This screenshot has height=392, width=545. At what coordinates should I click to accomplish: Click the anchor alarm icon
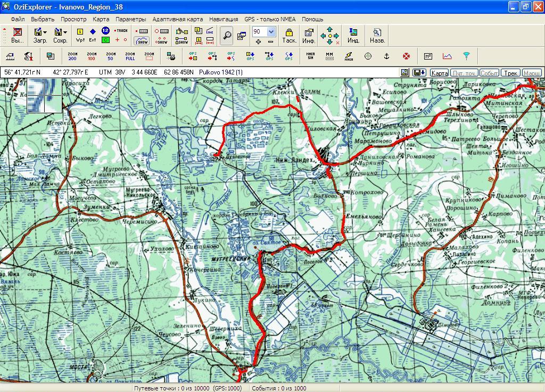point(387,56)
